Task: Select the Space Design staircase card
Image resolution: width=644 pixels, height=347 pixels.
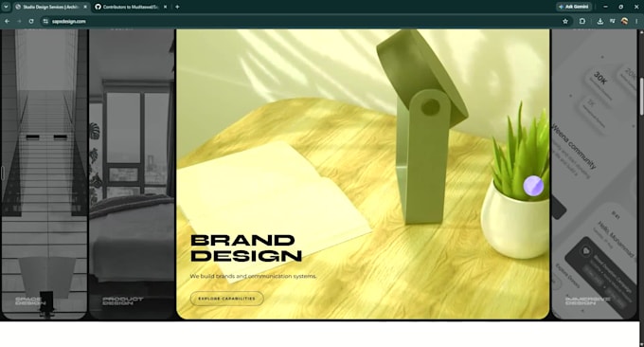Action: point(45,173)
